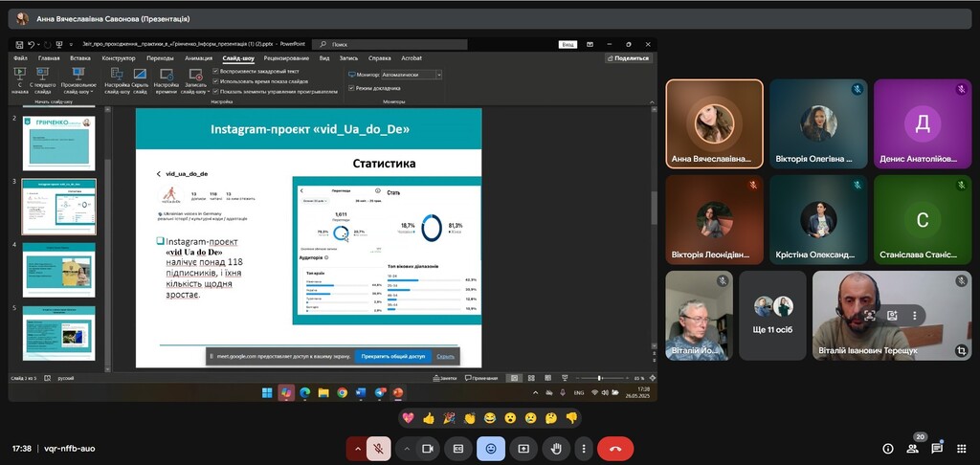Click the red leave call button
The image size is (980, 465).
[614, 448]
